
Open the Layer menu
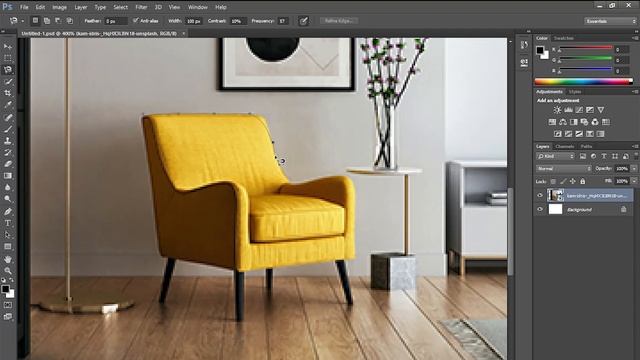pyautogui.click(x=80, y=7)
